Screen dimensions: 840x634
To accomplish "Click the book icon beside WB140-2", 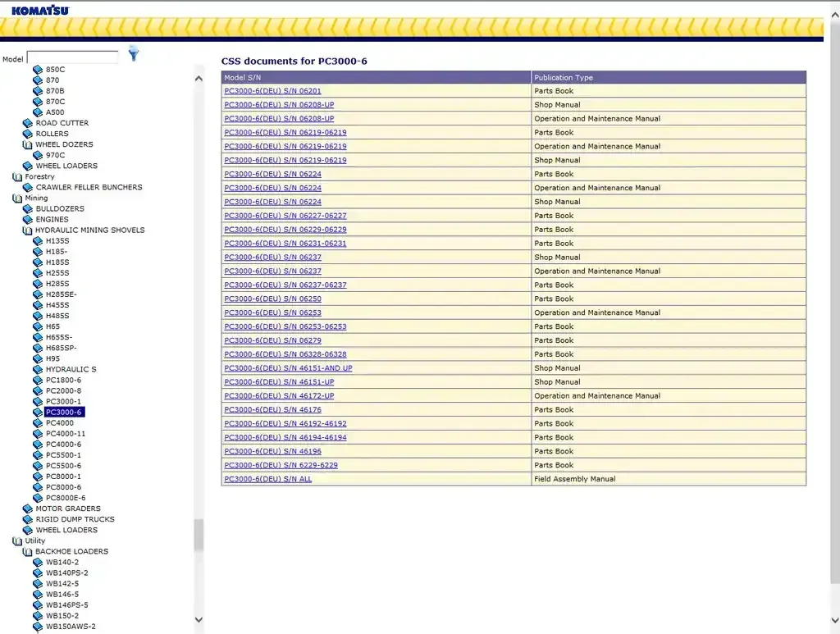I will (38, 563).
